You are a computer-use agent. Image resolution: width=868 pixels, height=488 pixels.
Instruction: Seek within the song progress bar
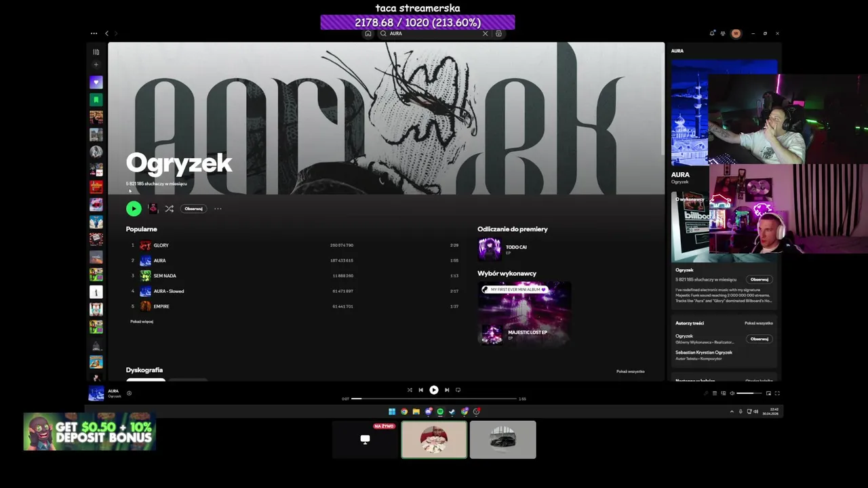coord(434,399)
